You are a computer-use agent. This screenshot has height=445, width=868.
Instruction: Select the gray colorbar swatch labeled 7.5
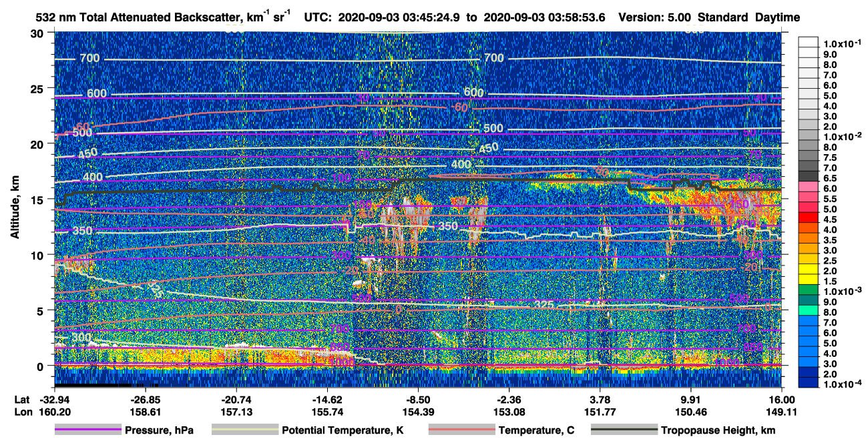[809, 157]
